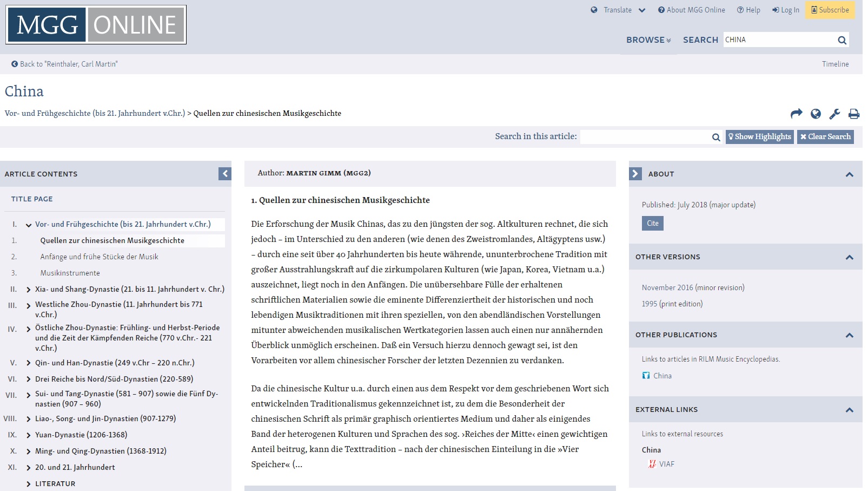Click Clear Search button
Screen dimensions: 868x491
pos(825,137)
